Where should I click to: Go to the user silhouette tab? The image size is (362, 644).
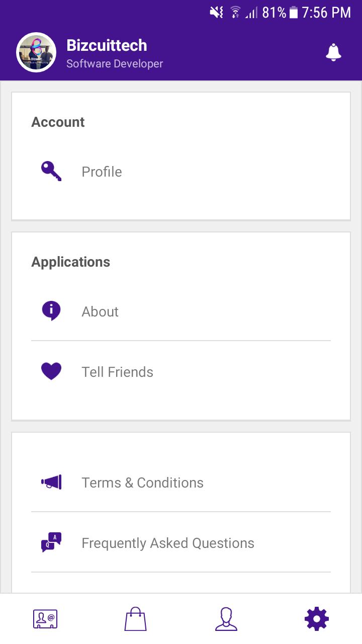pyautogui.click(x=226, y=619)
